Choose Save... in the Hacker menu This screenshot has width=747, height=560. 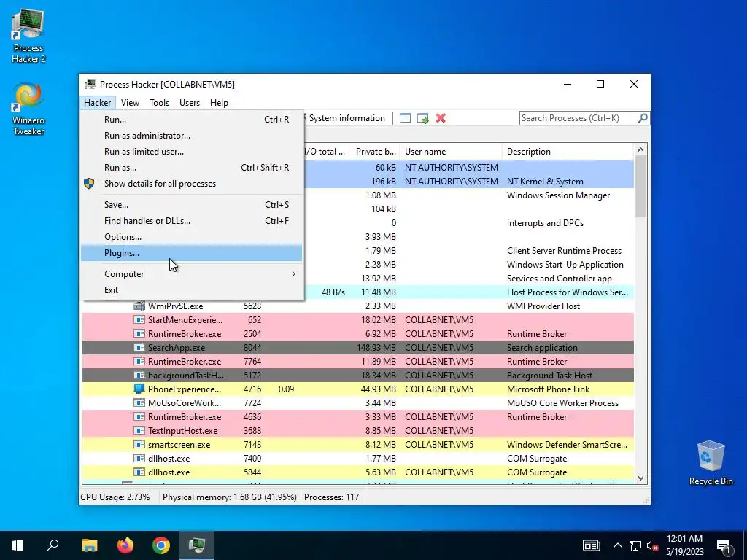(x=192, y=205)
